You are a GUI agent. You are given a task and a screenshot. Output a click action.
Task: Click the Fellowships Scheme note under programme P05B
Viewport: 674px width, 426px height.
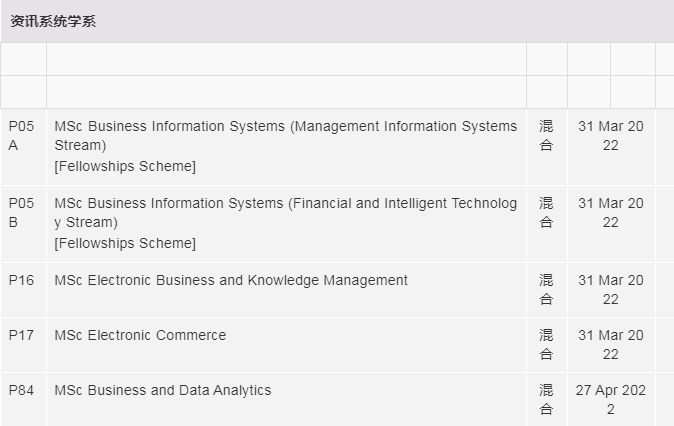coord(125,243)
